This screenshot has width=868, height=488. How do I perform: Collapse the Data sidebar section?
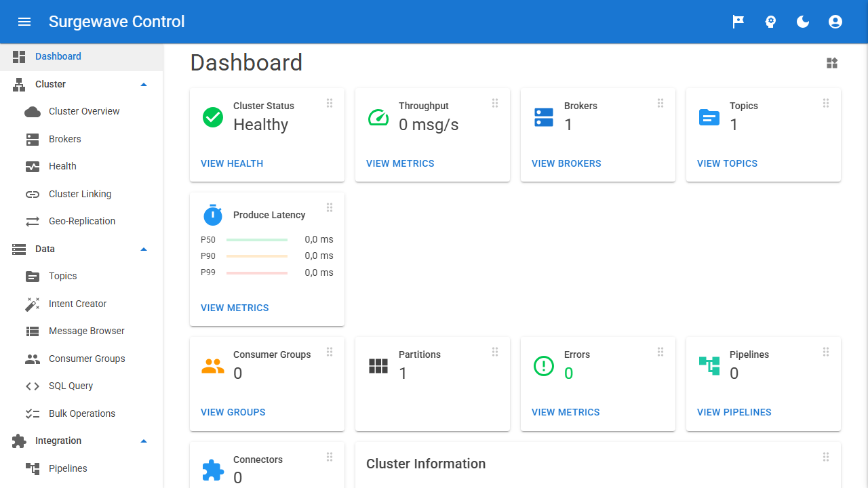143,249
